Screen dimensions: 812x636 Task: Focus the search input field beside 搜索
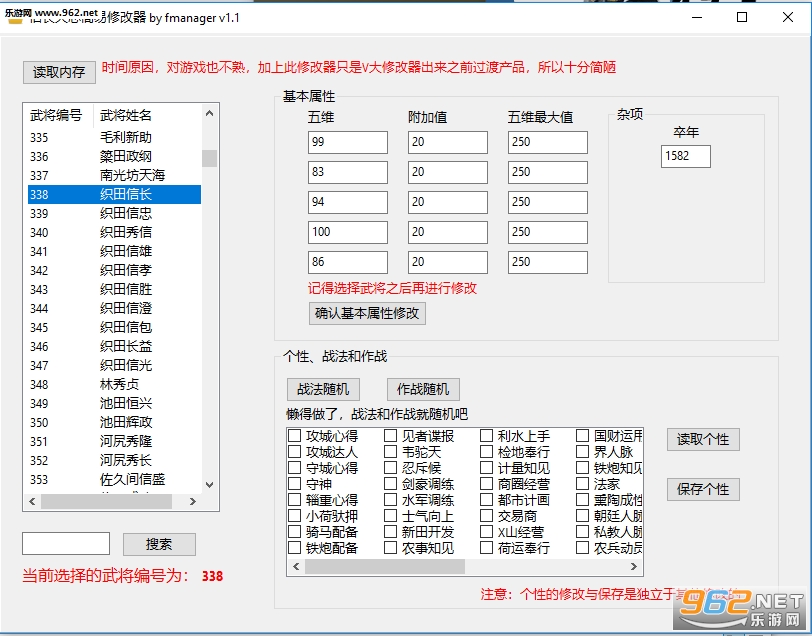coord(66,543)
